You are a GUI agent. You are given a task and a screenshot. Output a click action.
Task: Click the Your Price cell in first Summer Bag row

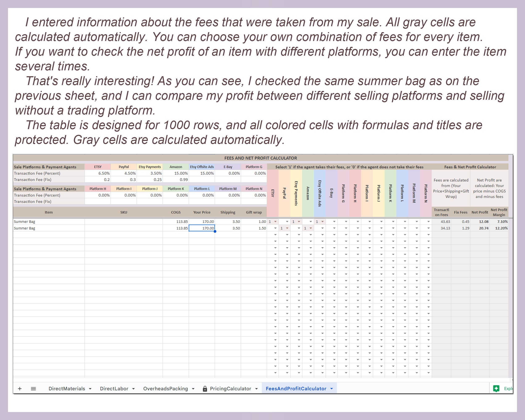coord(202,222)
